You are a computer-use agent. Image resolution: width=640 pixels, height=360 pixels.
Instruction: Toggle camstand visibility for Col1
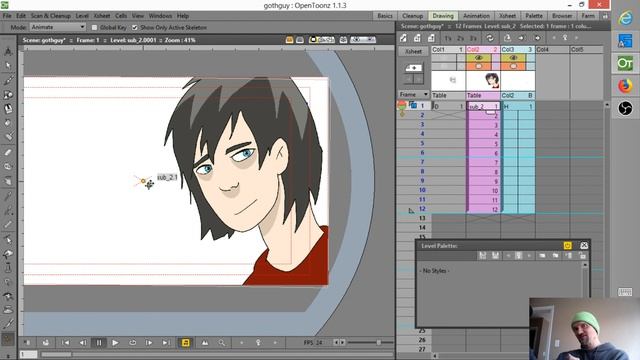click(444, 66)
